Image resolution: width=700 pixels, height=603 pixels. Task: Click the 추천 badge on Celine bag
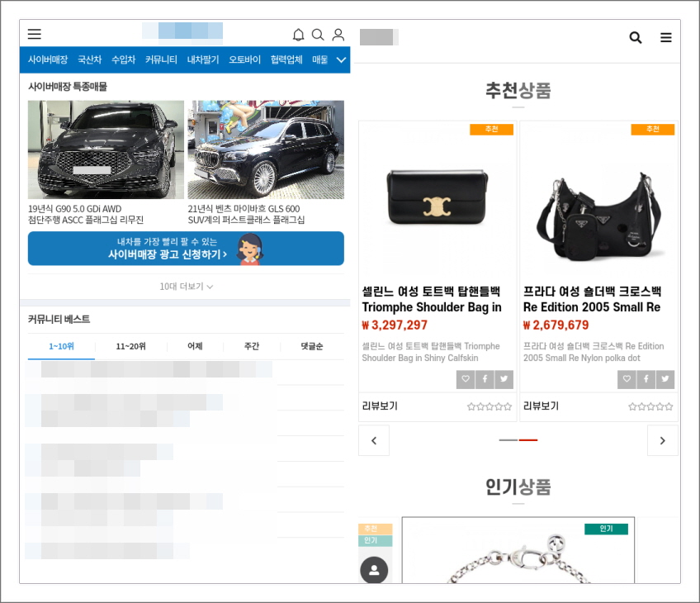pyautogui.click(x=491, y=129)
